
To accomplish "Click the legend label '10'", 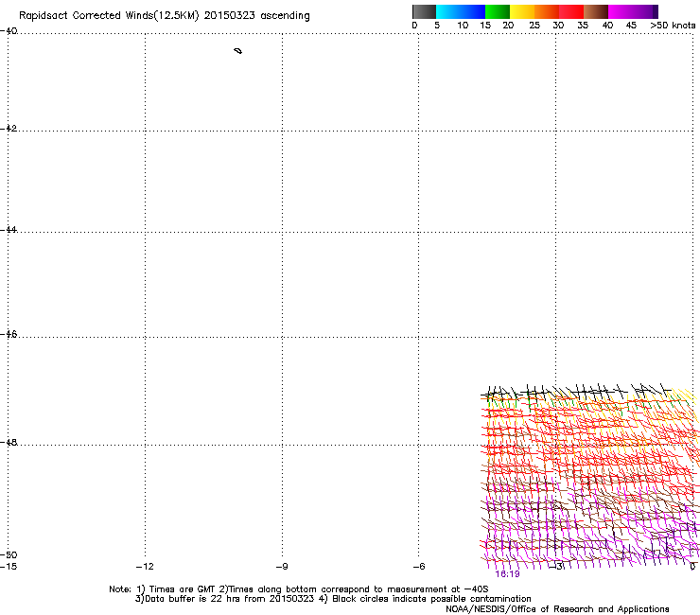I will tap(463, 26).
